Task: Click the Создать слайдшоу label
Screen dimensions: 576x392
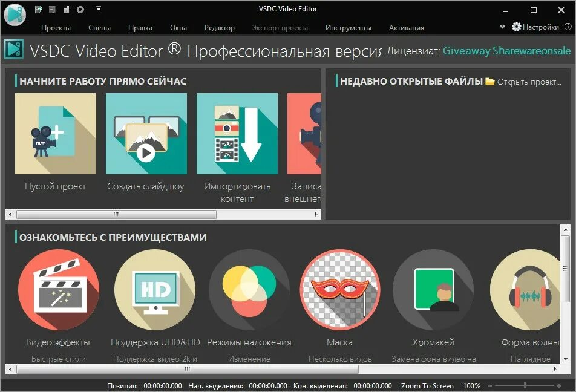Action: [x=145, y=186]
